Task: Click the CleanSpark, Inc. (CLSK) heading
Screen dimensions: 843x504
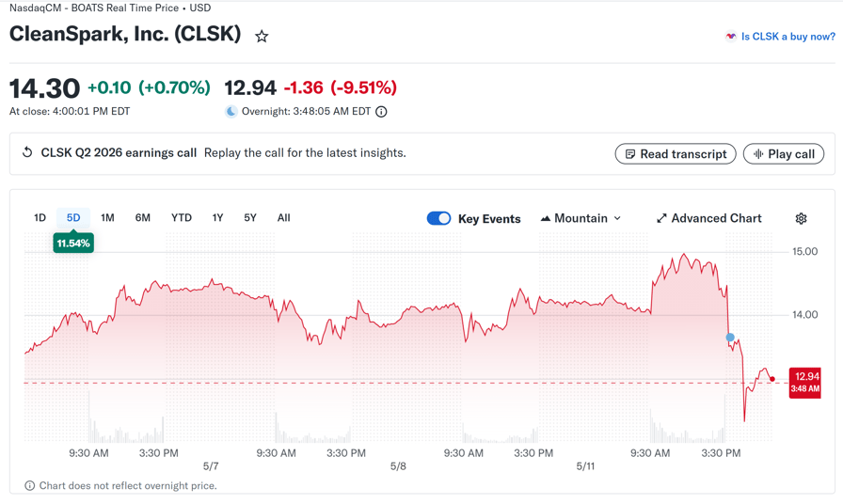Action: [x=125, y=35]
